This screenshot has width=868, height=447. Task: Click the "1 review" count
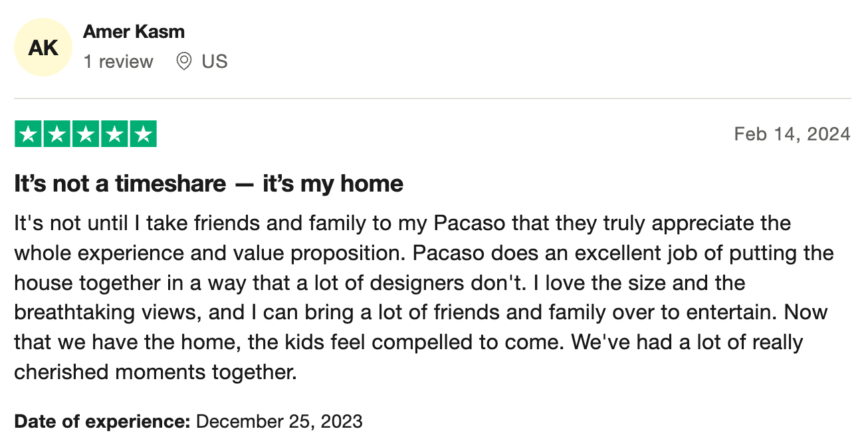tap(118, 62)
